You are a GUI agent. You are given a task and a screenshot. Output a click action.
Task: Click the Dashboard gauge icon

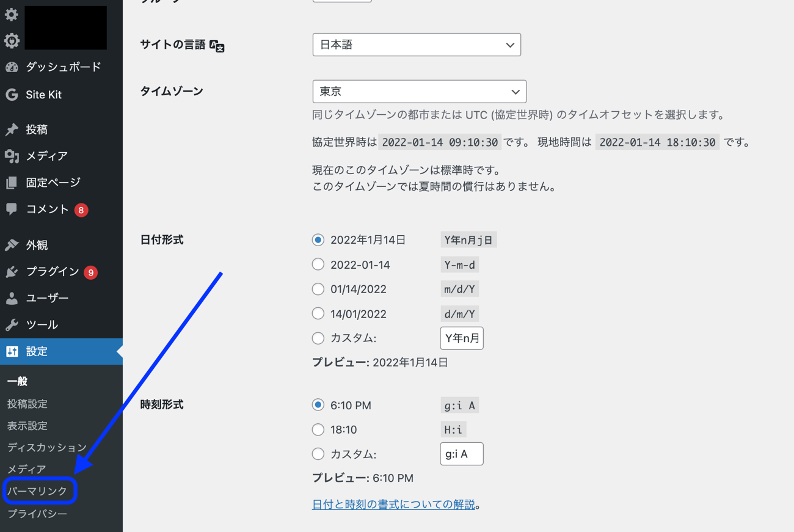[12, 67]
